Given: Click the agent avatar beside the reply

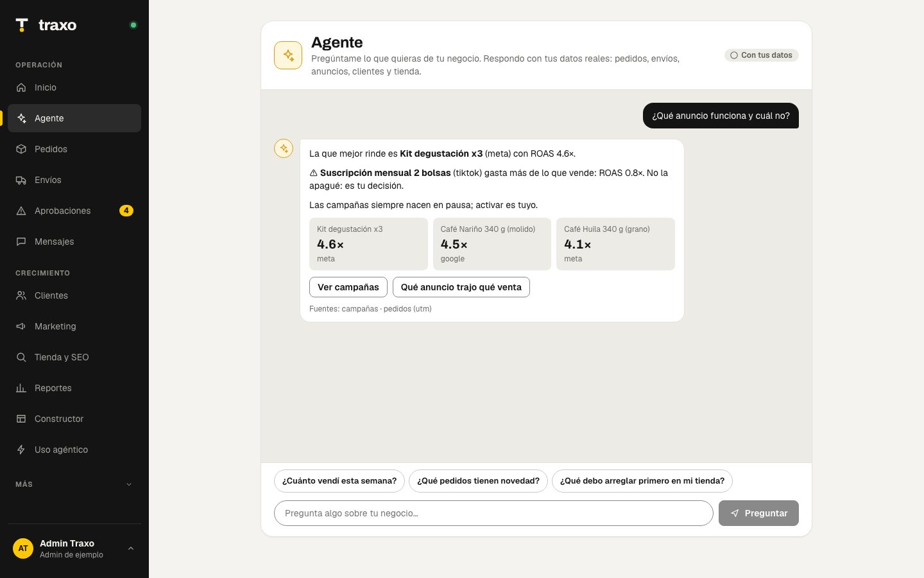Looking at the screenshot, I should [x=284, y=148].
